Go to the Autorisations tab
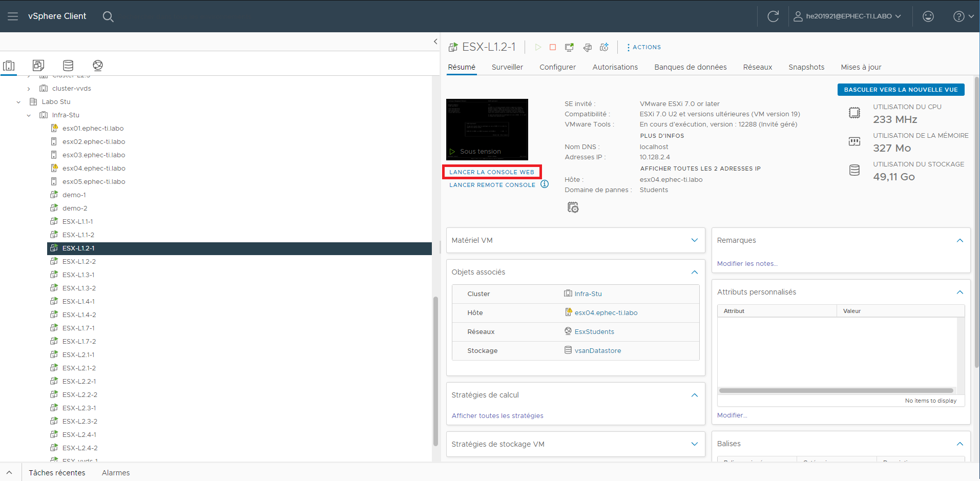Image resolution: width=980 pixels, height=481 pixels. pyautogui.click(x=615, y=67)
